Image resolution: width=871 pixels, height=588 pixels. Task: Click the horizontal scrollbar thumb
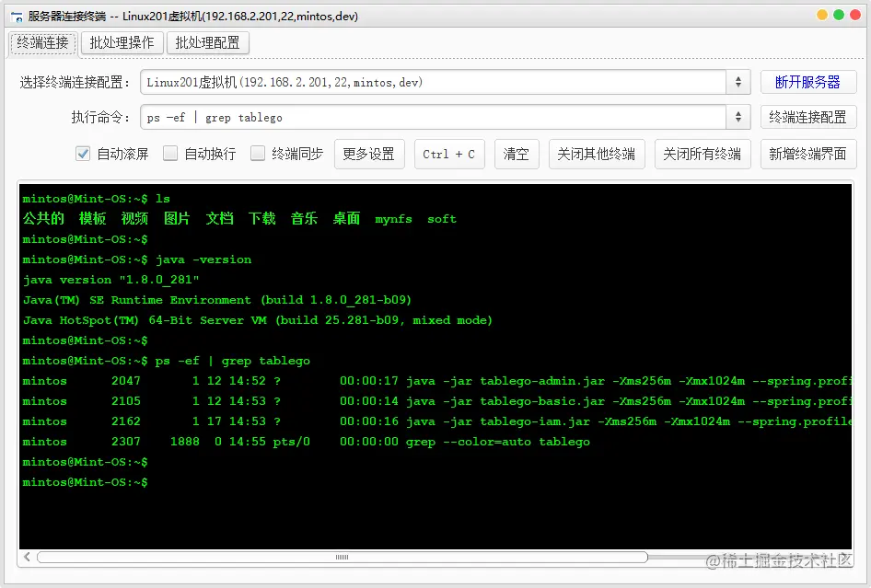tap(343, 557)
